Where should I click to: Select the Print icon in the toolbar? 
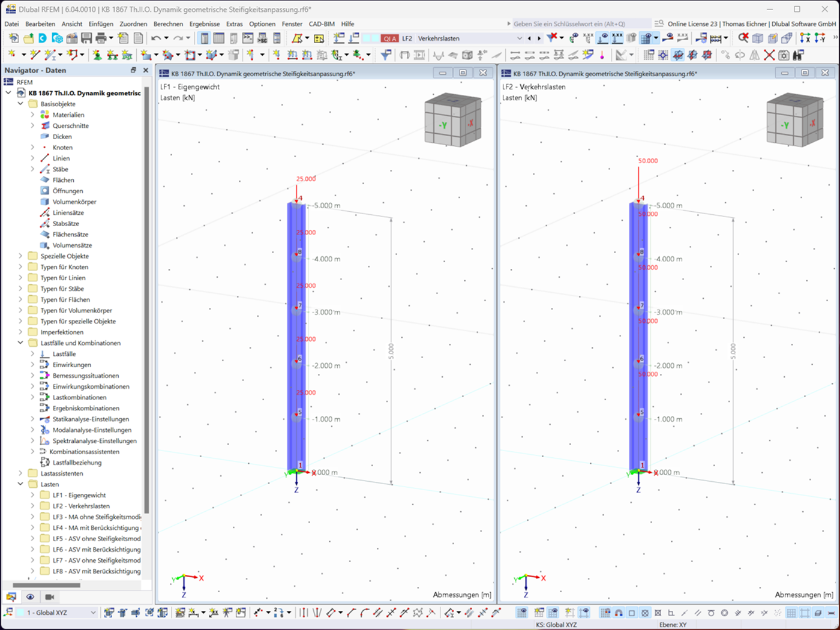coord(100,38)
